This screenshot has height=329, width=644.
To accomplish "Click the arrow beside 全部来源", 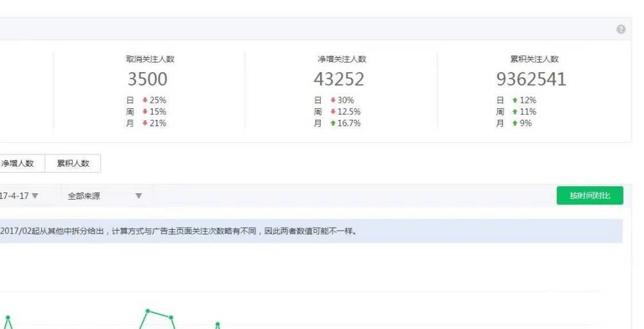I will (138, 196).
